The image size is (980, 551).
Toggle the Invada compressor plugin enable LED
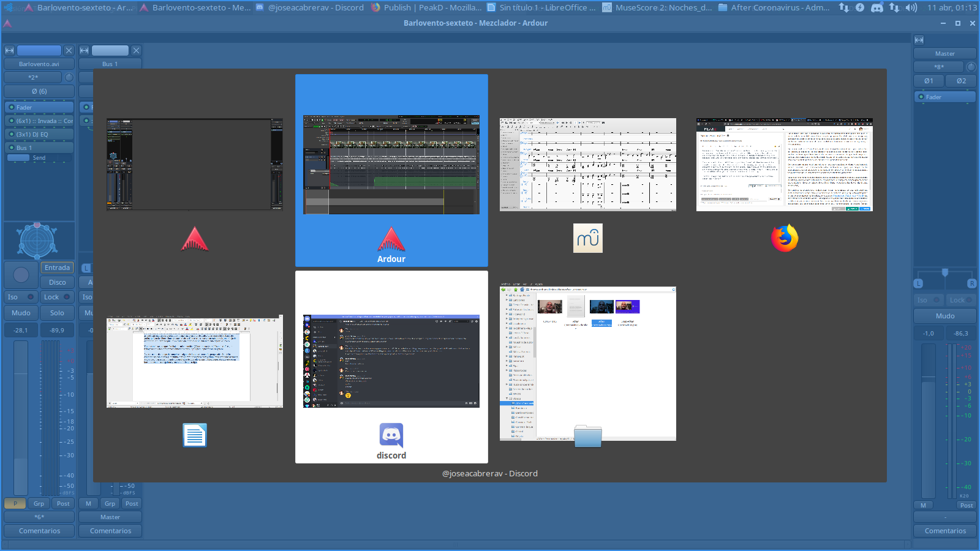coord(12,121)
